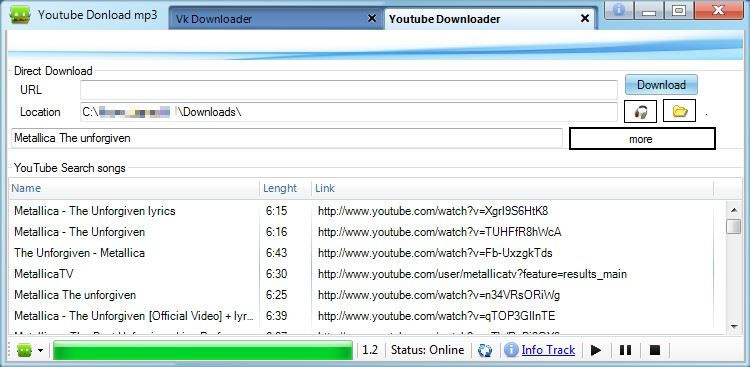Open the headphones audio icon button
The image size is (750, 367).
coord(640,111)
